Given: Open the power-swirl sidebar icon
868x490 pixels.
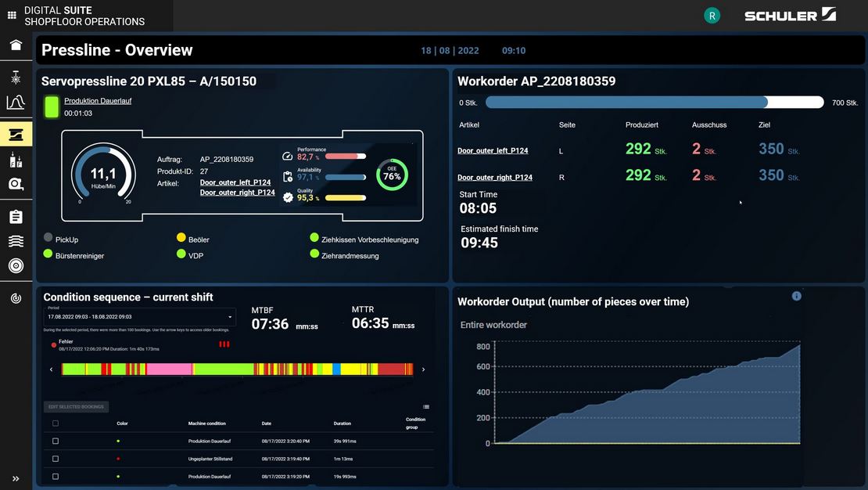Looking at the screenshot, I should 16,298.
